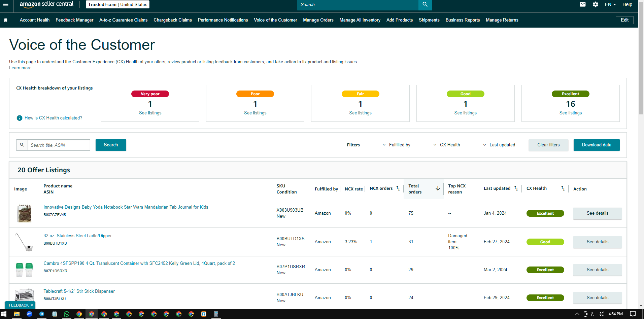Image resolution: width=644 pixels, height=319 pixels.
Task: Click the ladle product thumbnail
Action: tap(24, 242)
